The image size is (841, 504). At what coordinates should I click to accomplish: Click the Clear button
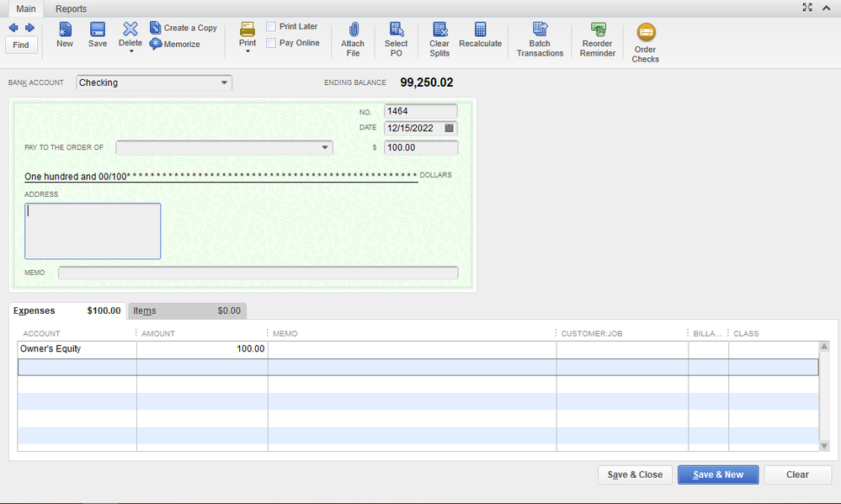pyautogui.click(x=797, y=475)
